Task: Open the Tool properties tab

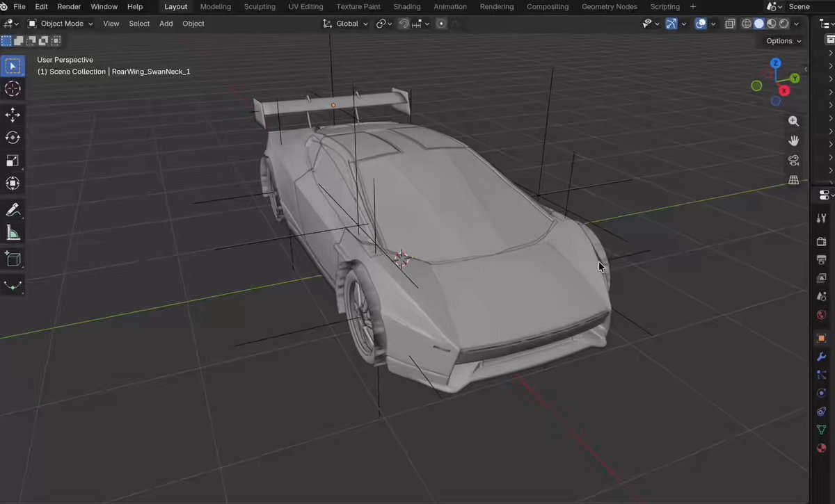Action: point(822,219)
